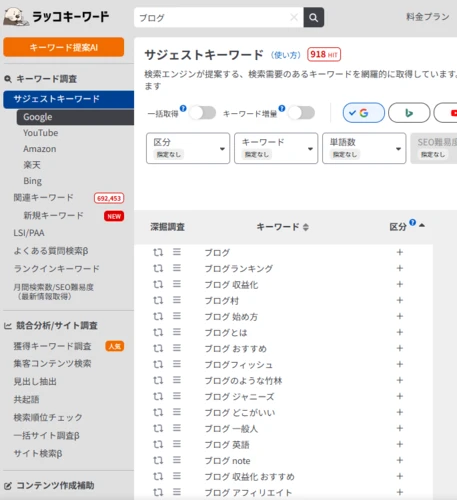457x500 pixels.
Task: Open 月間検索数/SEO難易度 item
Action: (x=53, y=292)
